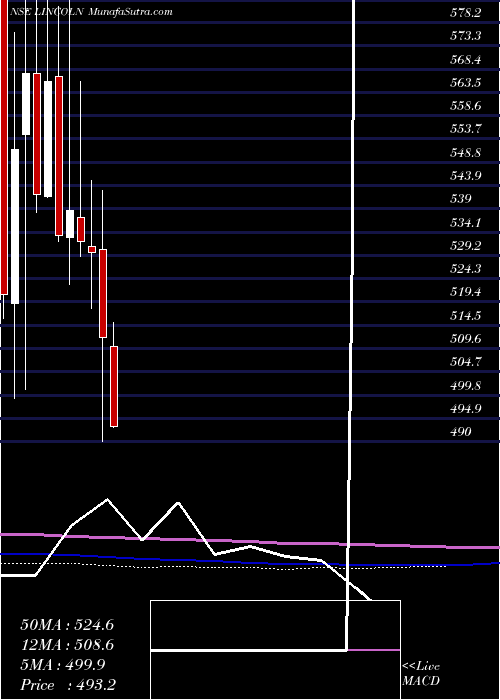Select the 539 price axis label
The image size is (500, 700).
point(461,199)
